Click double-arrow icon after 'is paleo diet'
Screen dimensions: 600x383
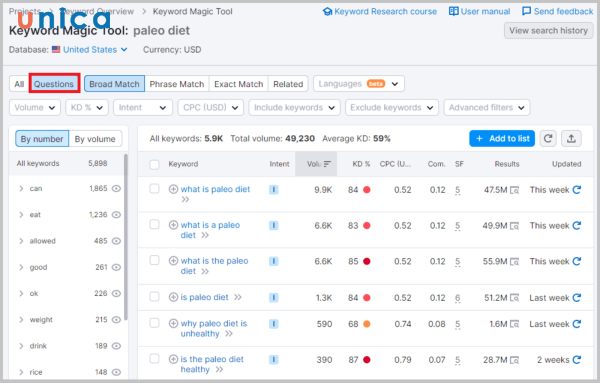click(238, 297)
